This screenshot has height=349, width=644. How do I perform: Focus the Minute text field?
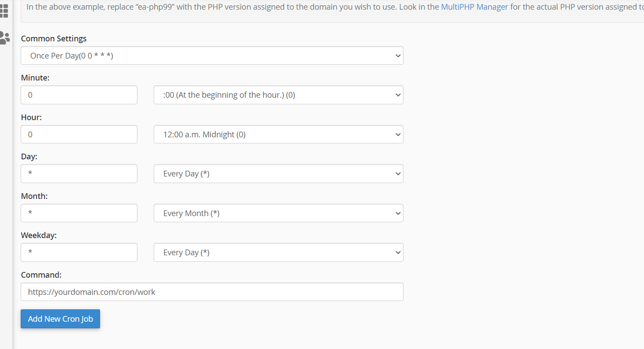(x=79, y=95)
